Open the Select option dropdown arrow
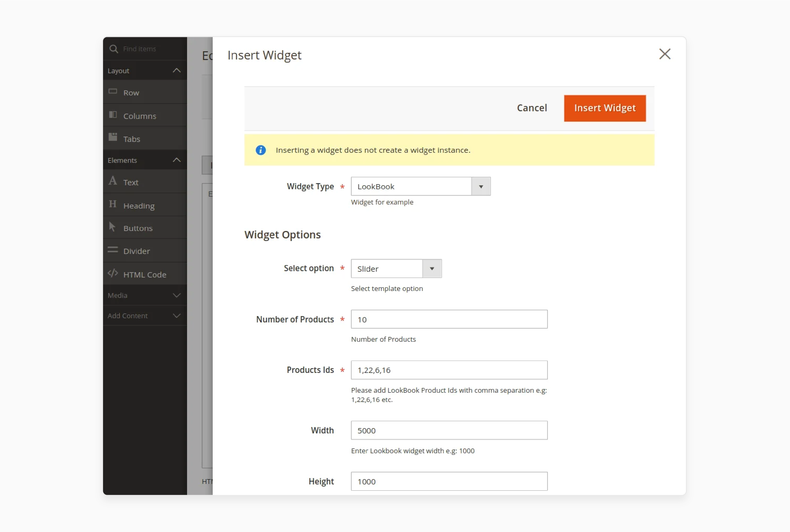 point(432,269)
